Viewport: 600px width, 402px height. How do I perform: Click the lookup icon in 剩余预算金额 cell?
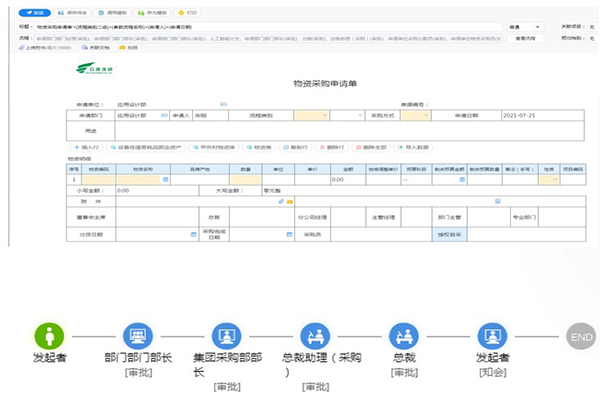[462, 179]
